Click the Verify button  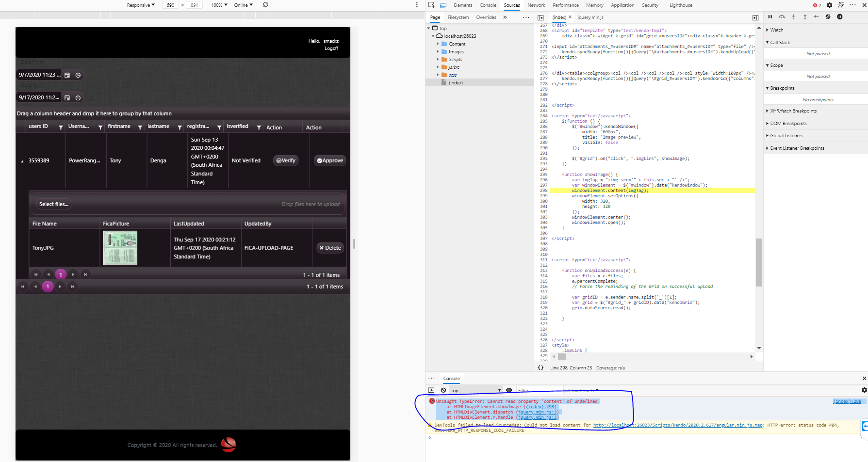(286, 160)
